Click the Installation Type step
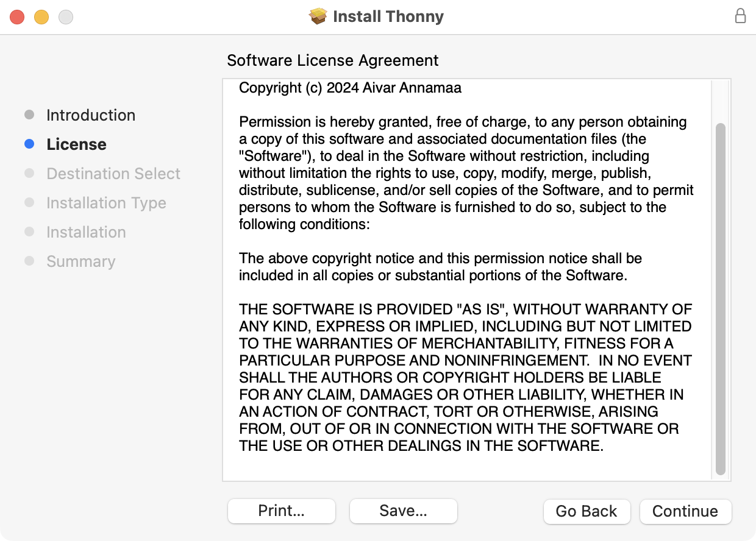Image resolution: width=756 pixels, height=541 pixels. click(x=106, y=203)
